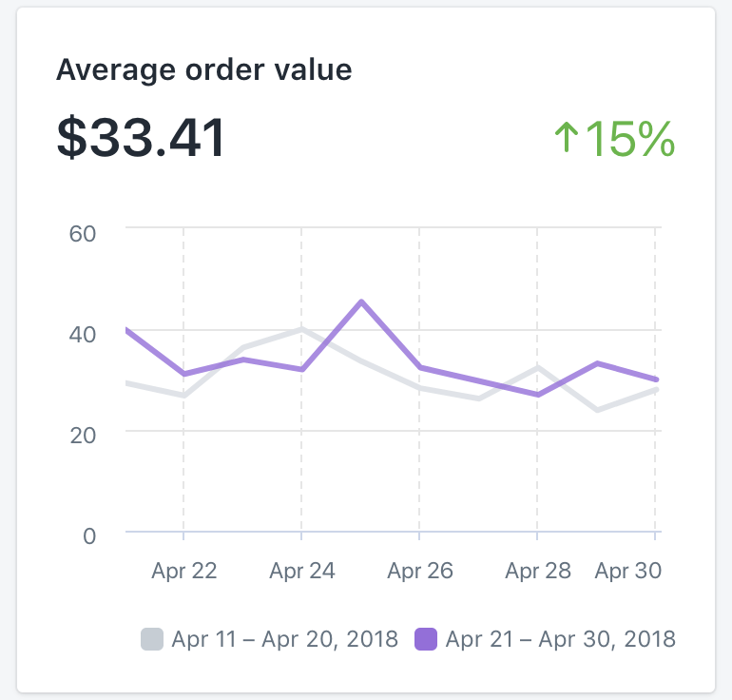Click the purple line's right end point
Viewport: 732px width, 700px height.
coord(656,379)
